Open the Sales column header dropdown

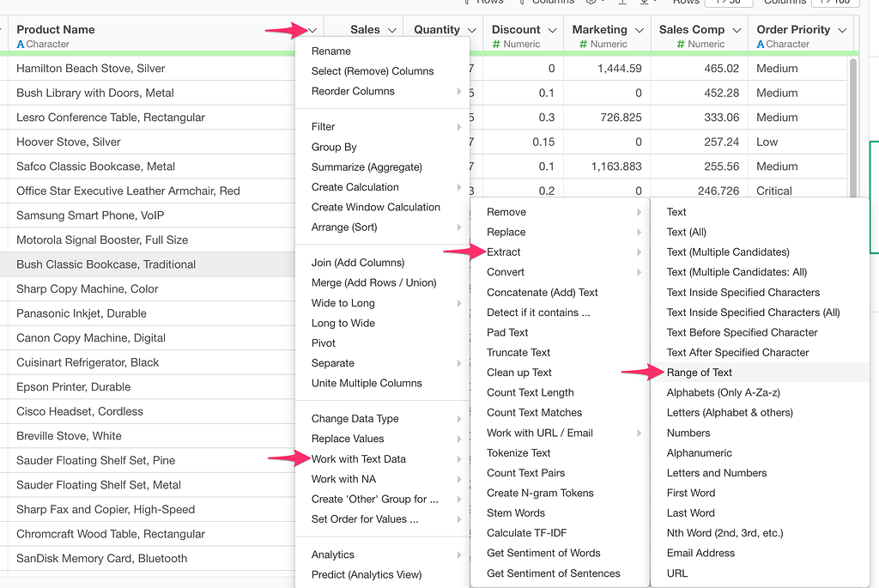coord(394,28)
